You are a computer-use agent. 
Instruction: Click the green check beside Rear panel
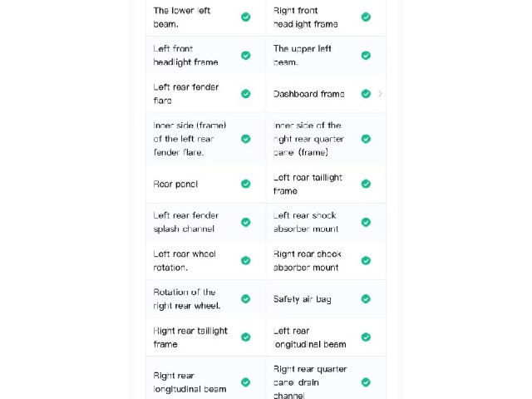pyautogui.click(x=246, y=184)
